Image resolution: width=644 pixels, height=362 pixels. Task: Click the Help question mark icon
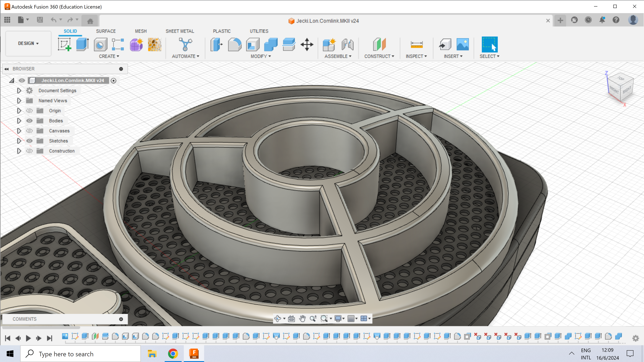click(x=616, y=20)
